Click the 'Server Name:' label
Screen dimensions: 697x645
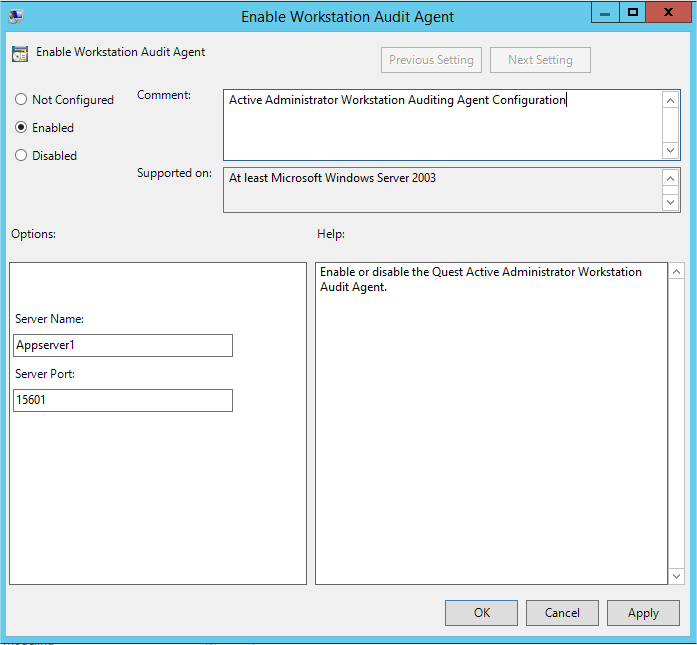click(x=49, y=319)
